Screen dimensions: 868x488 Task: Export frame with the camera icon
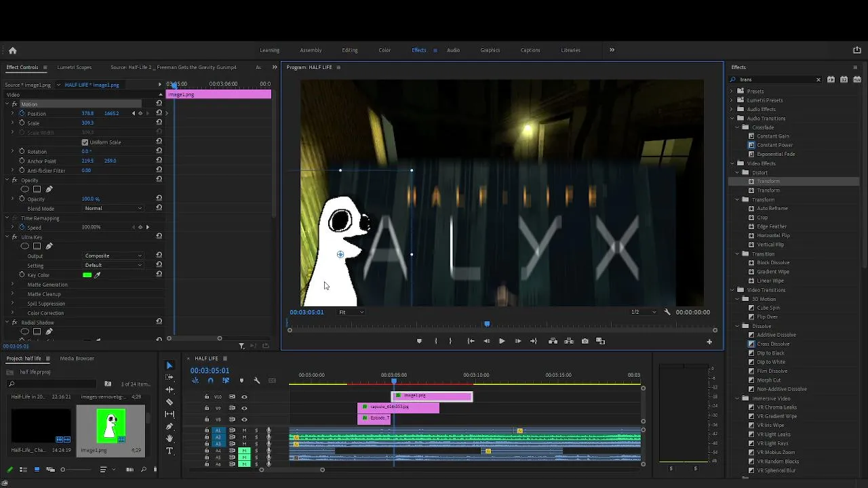coord(585,341)
